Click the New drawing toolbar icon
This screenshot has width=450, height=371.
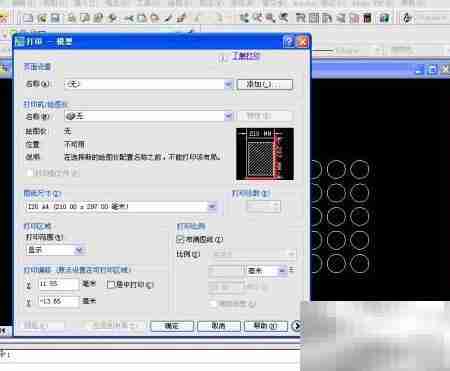point(28,17)
